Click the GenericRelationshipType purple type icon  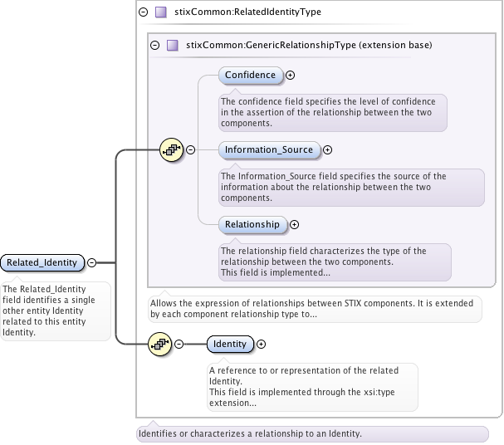(173, 44)
